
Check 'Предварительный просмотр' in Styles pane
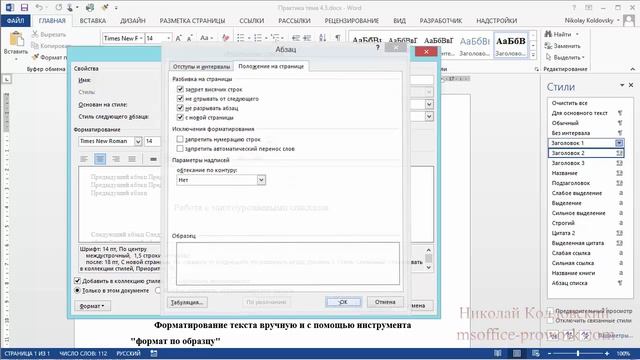[x=550, y=311]
